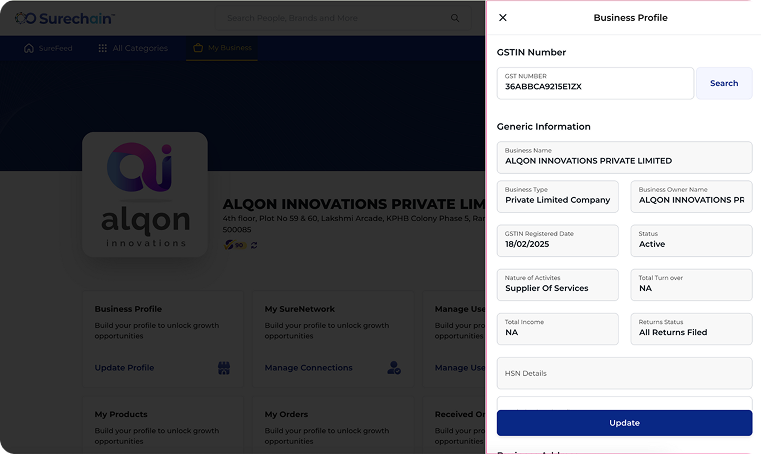Click the My Business basket icon

[x=198, y=48]
